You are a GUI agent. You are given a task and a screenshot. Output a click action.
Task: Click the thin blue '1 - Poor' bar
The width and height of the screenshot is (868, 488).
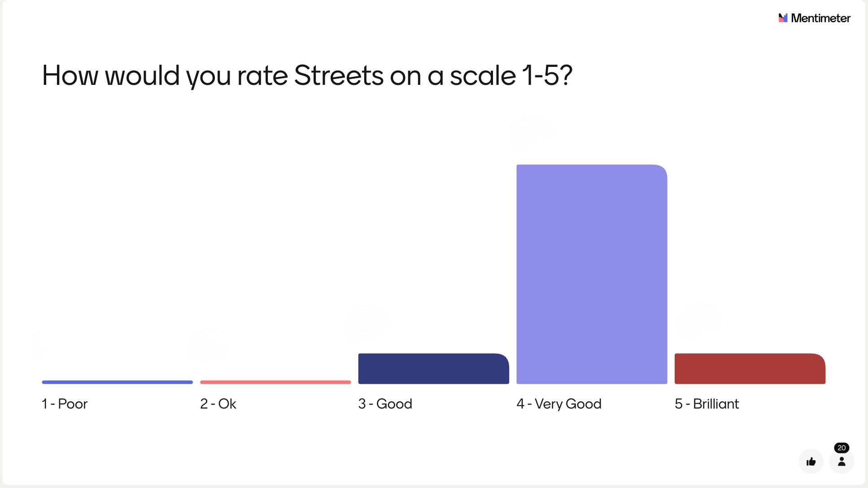(x=117, y=382)
